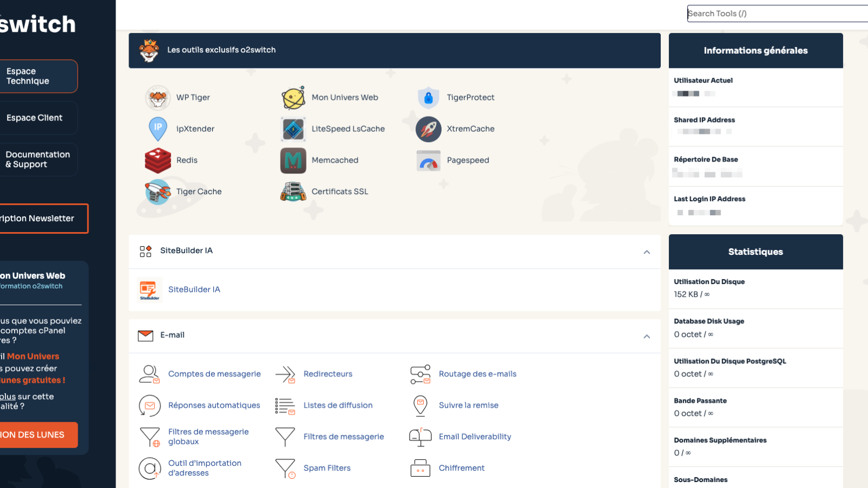The height and width of the screenshot is (488, 868).
Task: Go to Documentation & Support
Action: 37,159
